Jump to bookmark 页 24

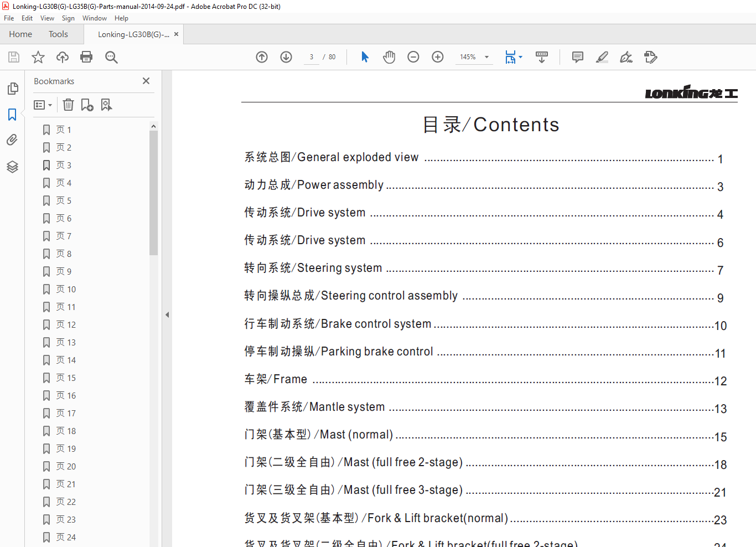(66, 537)
